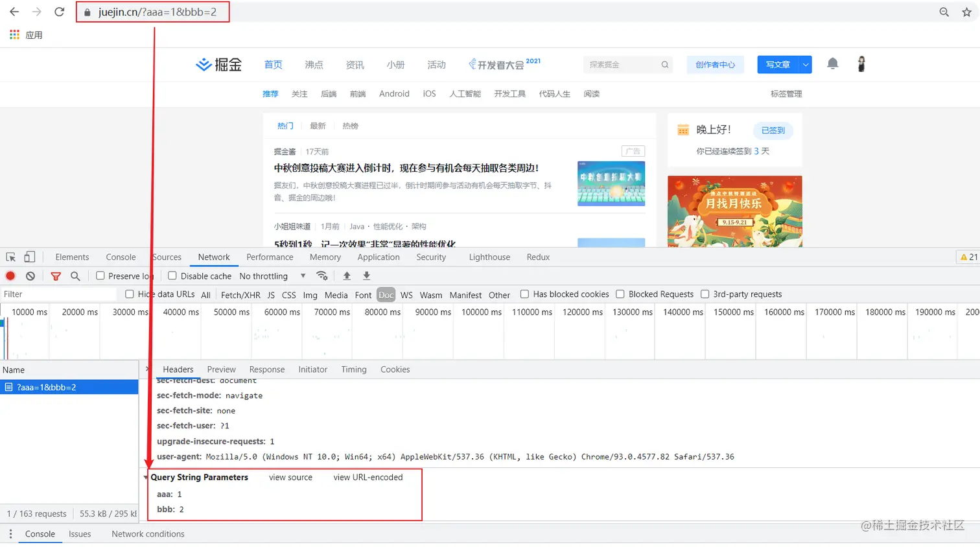Click the 已签到 button

click(x=773, y=130)
